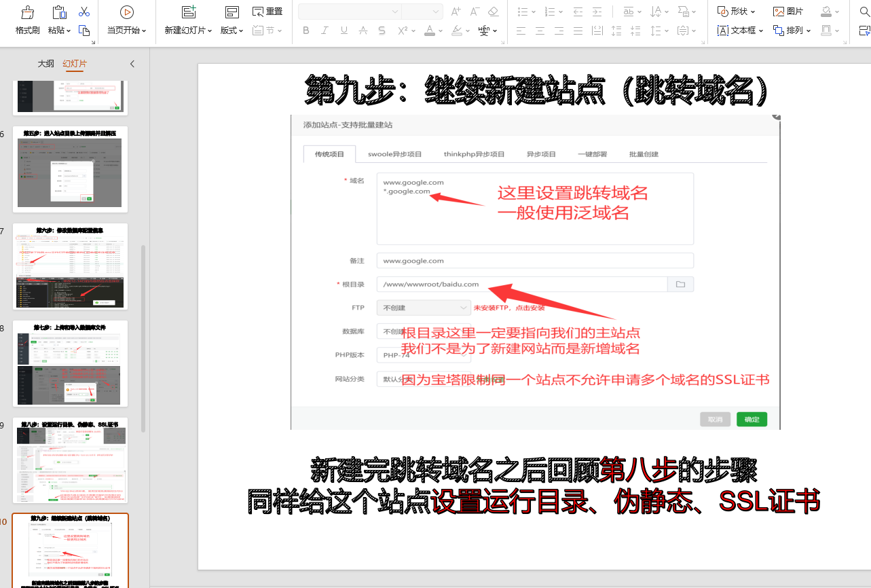The height and width of the screenshot is (588, 871).
Task: Select the Format Painter (格式刷) tool
Action: pyautogui.click(x=26, y=18)
